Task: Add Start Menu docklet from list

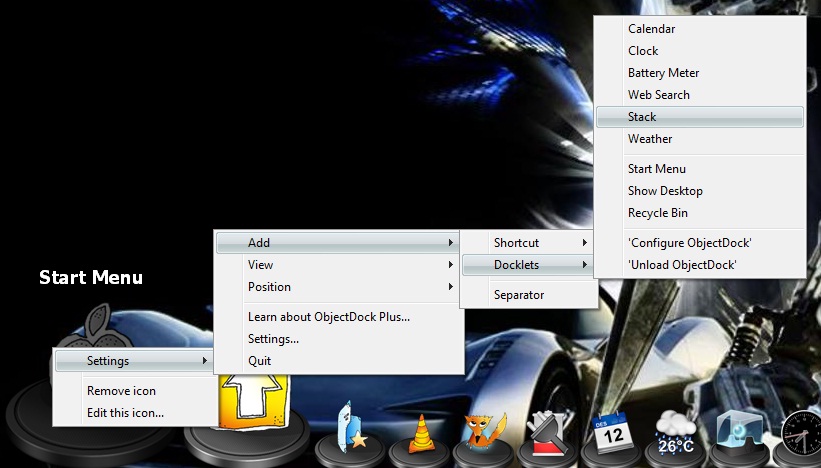Action: pyautogui.click(x=700, y=169)
